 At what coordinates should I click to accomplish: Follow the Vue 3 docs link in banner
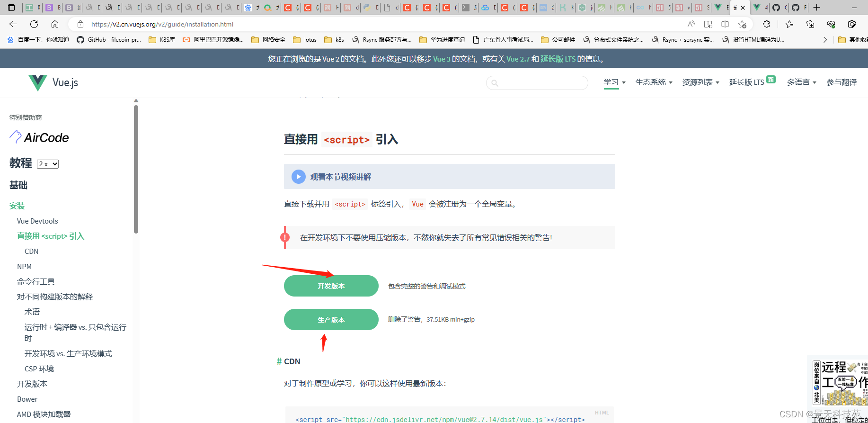point(442,59)
